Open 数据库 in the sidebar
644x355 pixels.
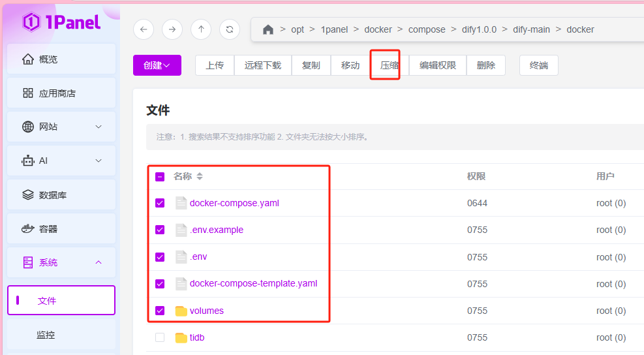click(x=61, y=194)
